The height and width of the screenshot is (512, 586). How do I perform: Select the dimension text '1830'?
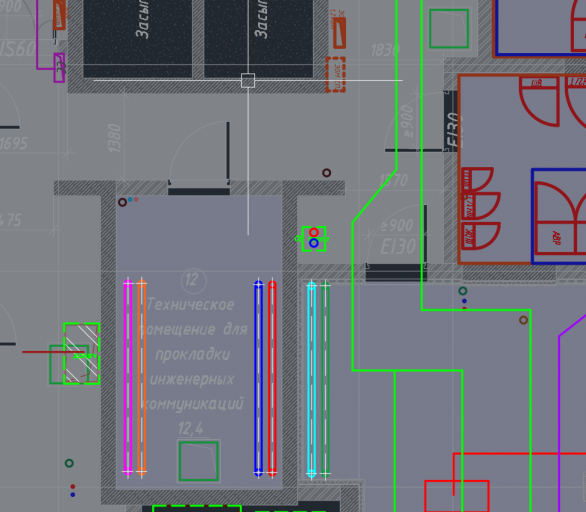[x=385, y=50]
